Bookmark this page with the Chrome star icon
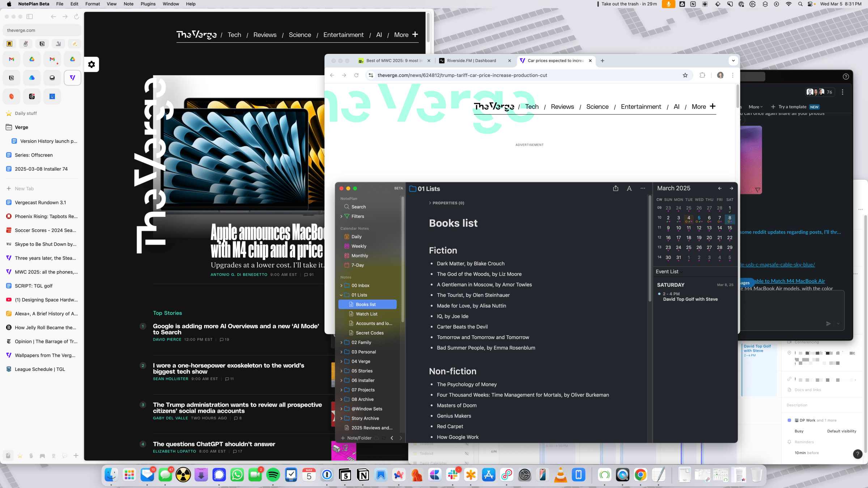The width and height of the screenshot is (868, 488). (685, 75)
